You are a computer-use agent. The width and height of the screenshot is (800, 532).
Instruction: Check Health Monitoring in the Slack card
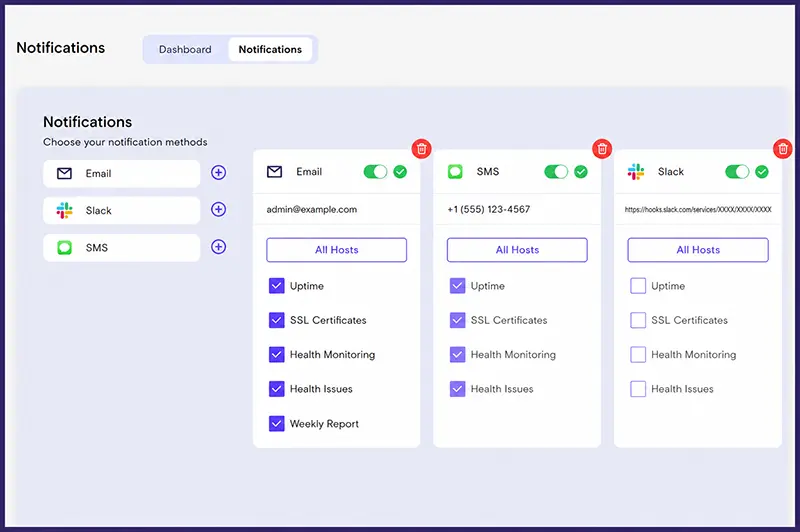pos(638,354)
